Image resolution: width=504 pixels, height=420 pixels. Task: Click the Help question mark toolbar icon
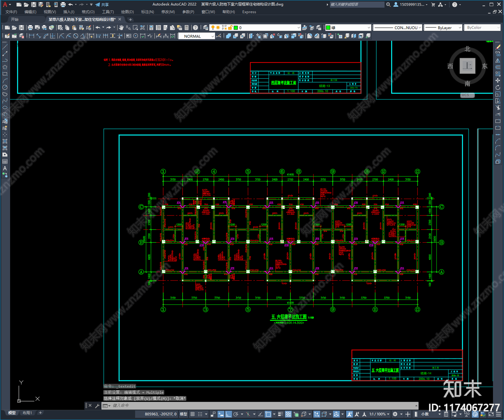click(x=195, y=28)
